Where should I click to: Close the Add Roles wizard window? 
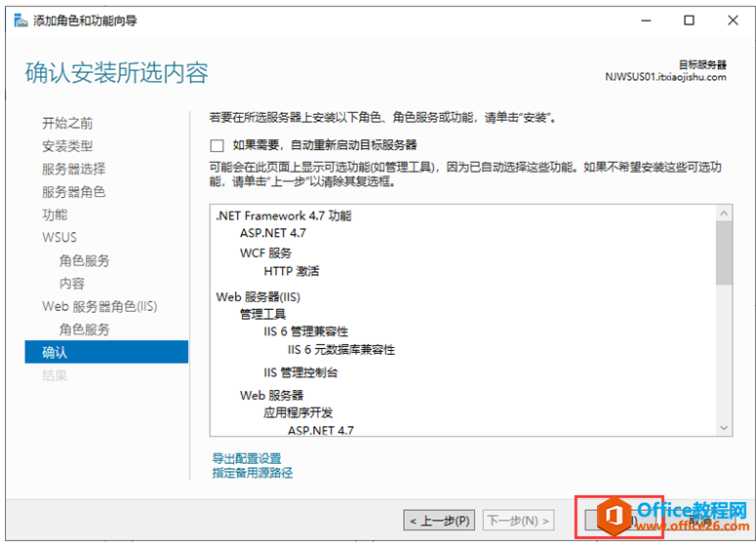coord(733,20)
